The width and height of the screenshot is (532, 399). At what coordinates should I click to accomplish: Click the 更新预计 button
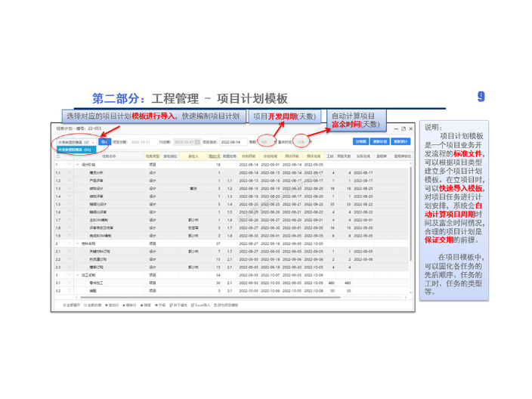(401, 141)
